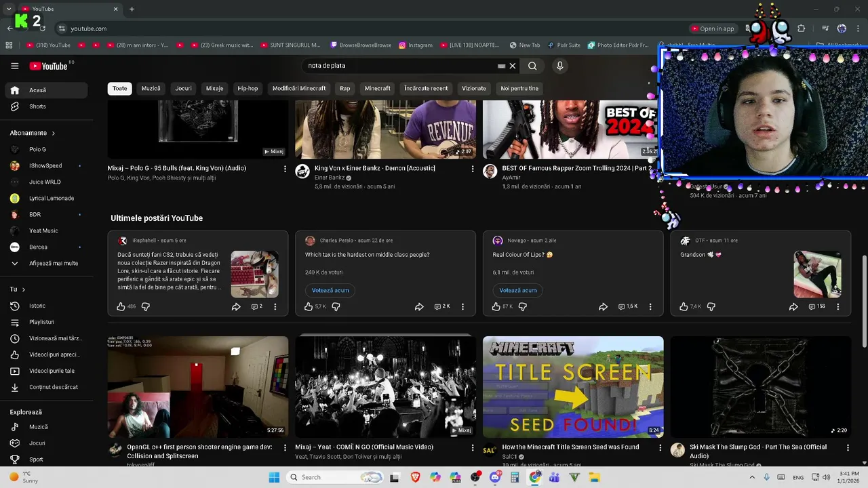Open the OpenGL first person shooter video thumbnail
The image size is (868, 488).
(x=198, y=387)
